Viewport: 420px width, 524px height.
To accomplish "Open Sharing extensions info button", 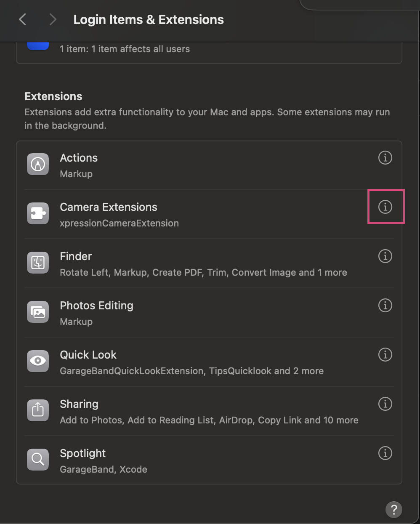I will (x=385, y=404).
